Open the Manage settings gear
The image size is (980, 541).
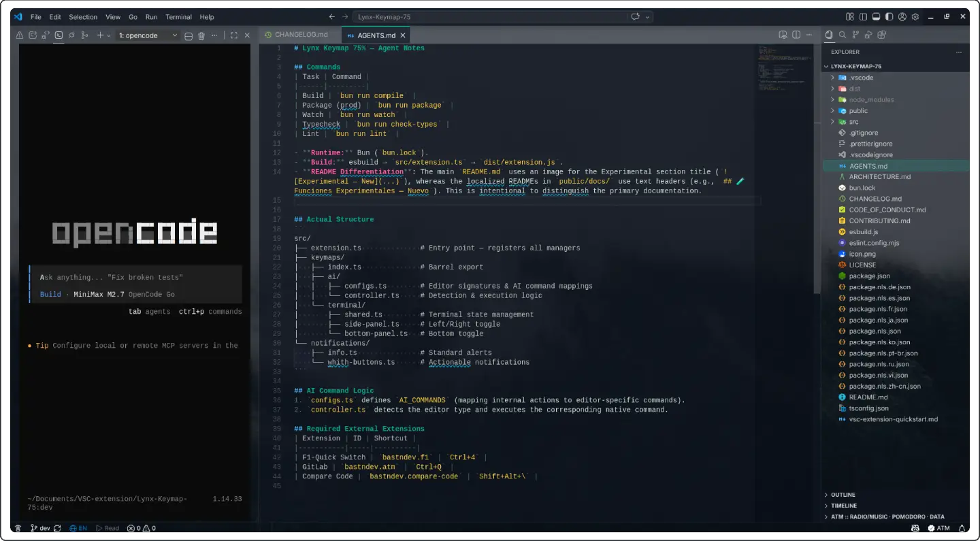[x=915, y=17]
